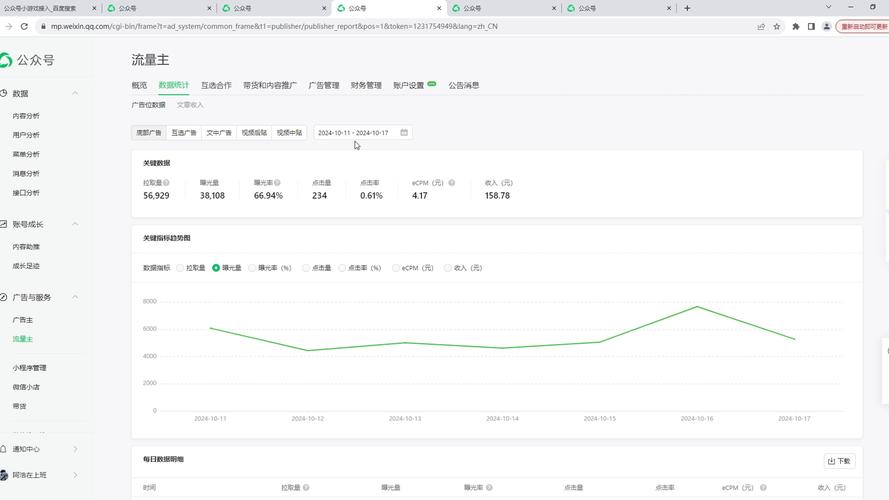Toggle the browser side panel icon

pos(811,26)
